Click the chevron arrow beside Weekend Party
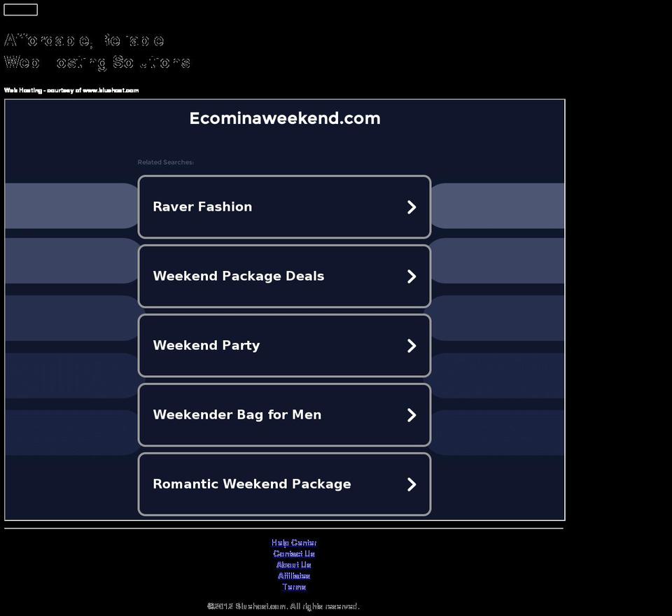The width and height of the screenshot is (672, 616). point(412,346)
